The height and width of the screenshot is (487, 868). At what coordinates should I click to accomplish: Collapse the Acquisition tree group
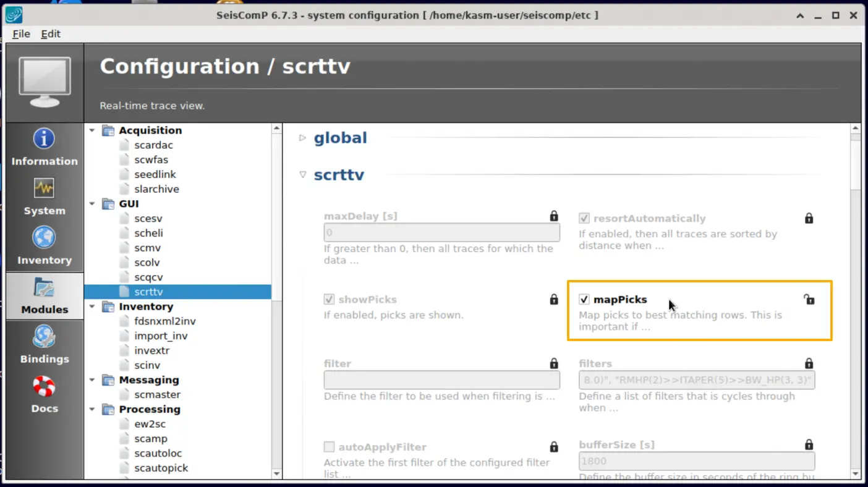point(93,130)
